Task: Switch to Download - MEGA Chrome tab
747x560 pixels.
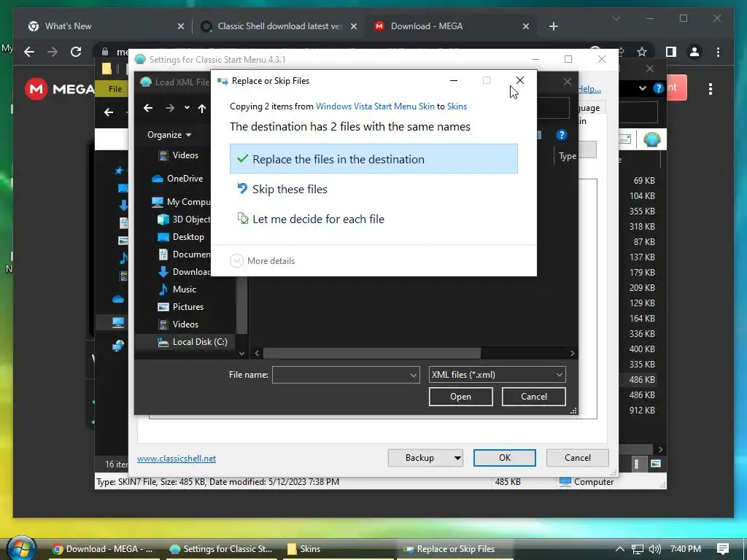Action: click(x=451, y=26)
